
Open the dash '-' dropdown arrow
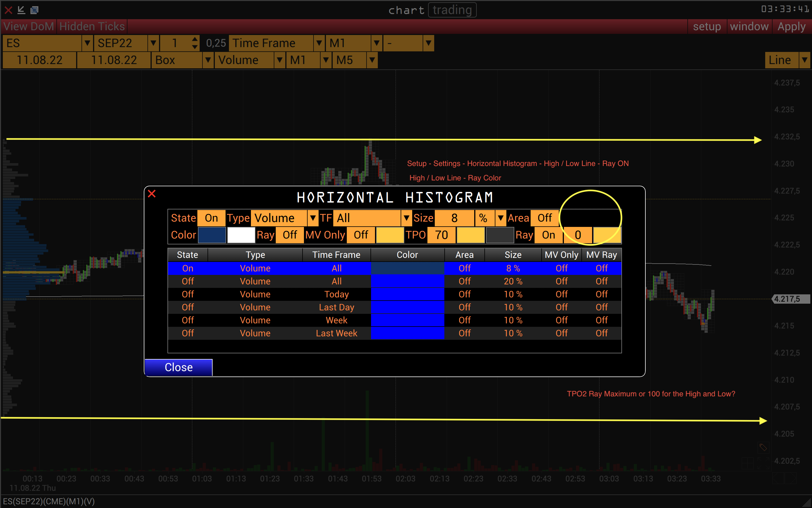click(x=429, y=43)
